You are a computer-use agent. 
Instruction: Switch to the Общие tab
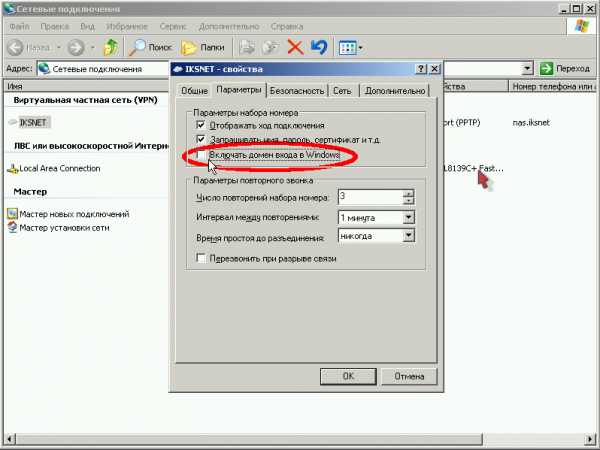click(194, 91)
